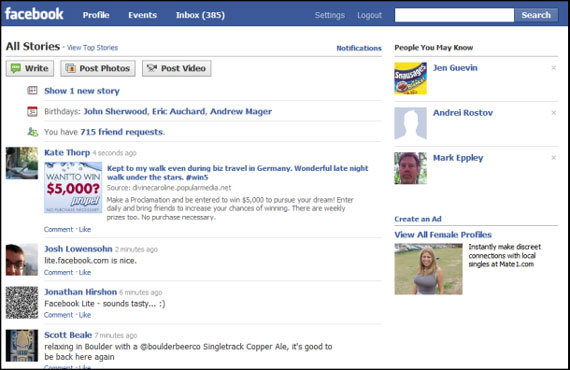
Task: Open Scott Beale's profile picture
Action: click(22, 345)
